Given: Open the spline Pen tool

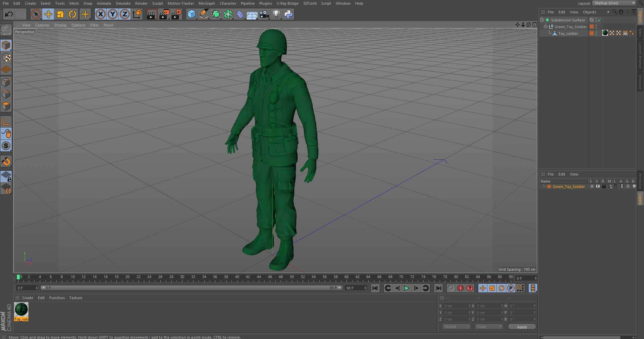Looking at the screenshot, I should (204, 14).
